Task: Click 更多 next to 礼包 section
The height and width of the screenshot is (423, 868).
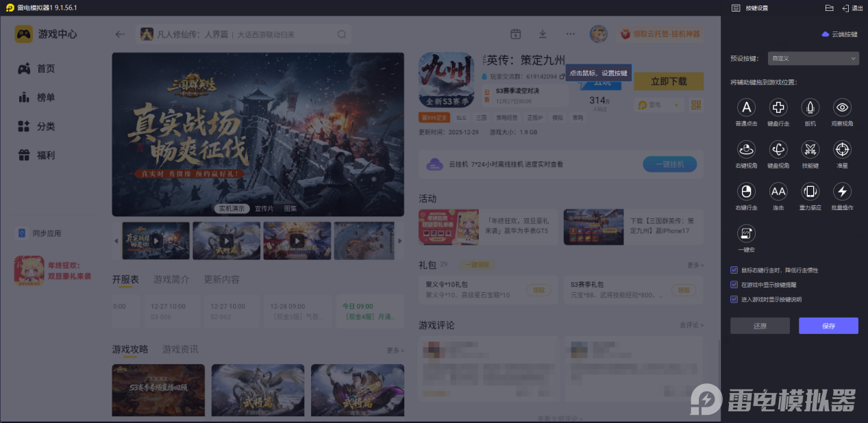Action: click(x=695, y=265)
